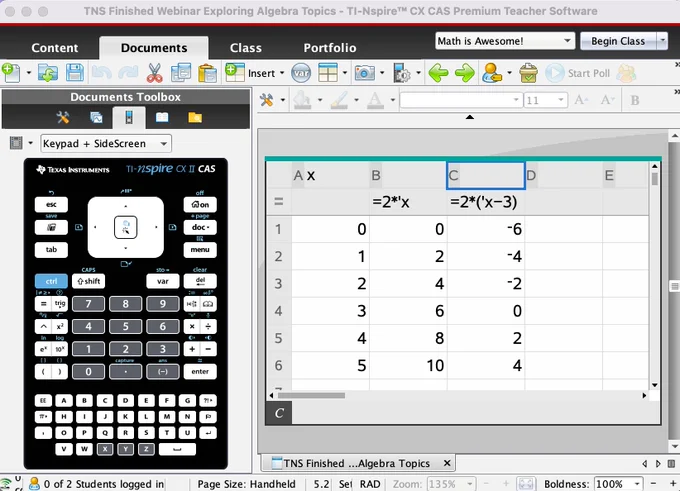Open the font name dropdown box

click(x=460, y=101)
